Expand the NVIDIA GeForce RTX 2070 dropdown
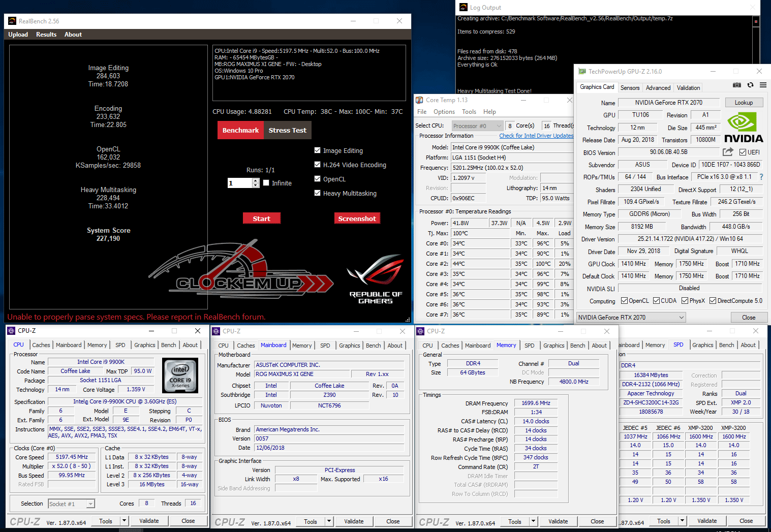771x532 pixels. click(x=631, y=318)
